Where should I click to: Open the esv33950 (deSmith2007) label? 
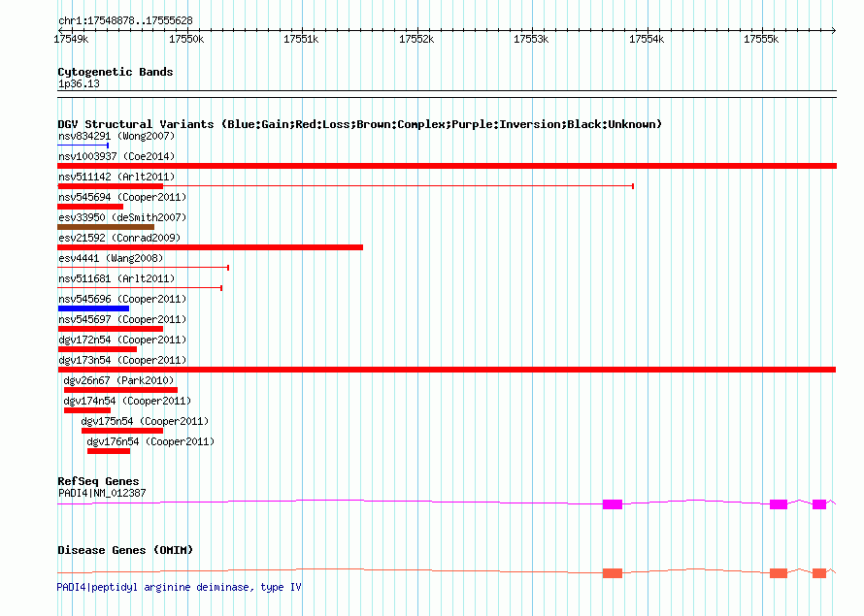coord(122,217)
